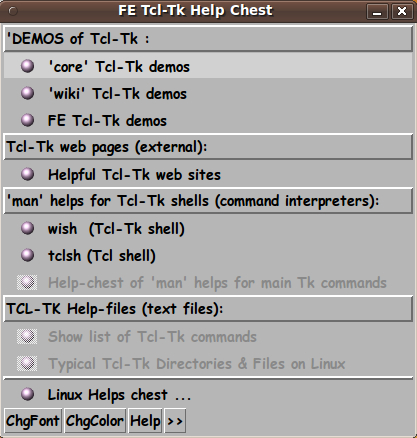Click the bullet by Typical Tcl-Tk Directories
Viewport: 417px width, 438px height.
27,363
